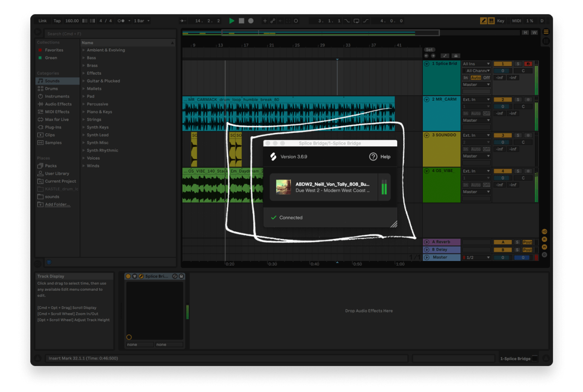Viewport: 583px width, 392px height.
Task: Open Clips category icon
Action: pos(40,135)
